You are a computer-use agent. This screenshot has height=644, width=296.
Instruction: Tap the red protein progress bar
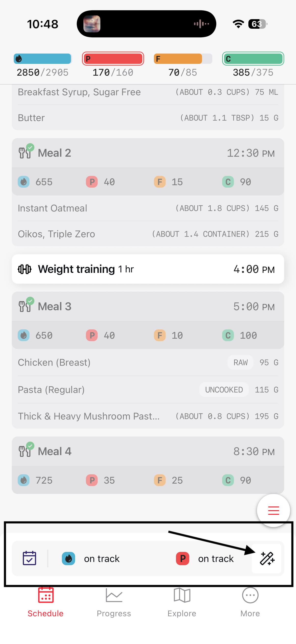point(113,59)
